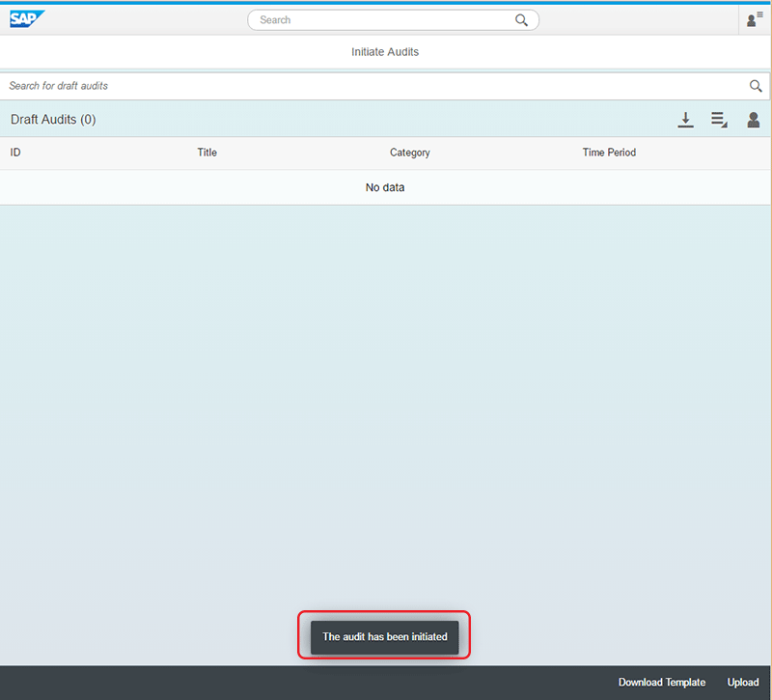Click the Category column header
The image size is (772, 700).
tap(409, 153)
